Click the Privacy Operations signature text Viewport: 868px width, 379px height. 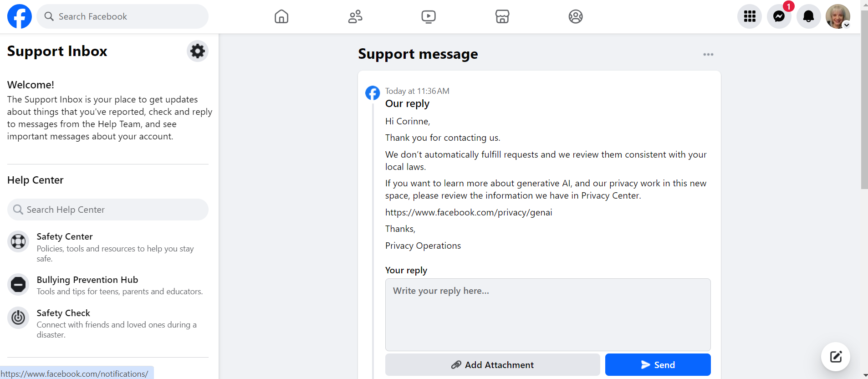click(x=423, y=246)
